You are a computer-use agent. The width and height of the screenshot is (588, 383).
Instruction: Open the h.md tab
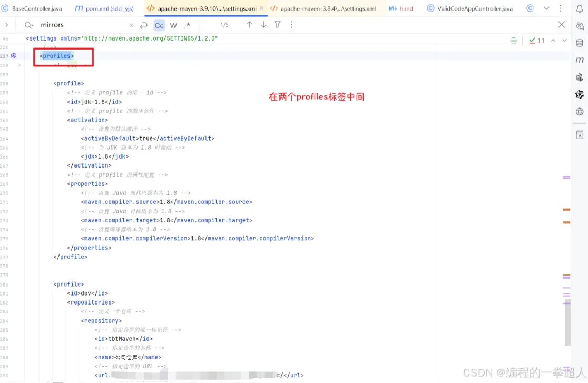(401, 8)
